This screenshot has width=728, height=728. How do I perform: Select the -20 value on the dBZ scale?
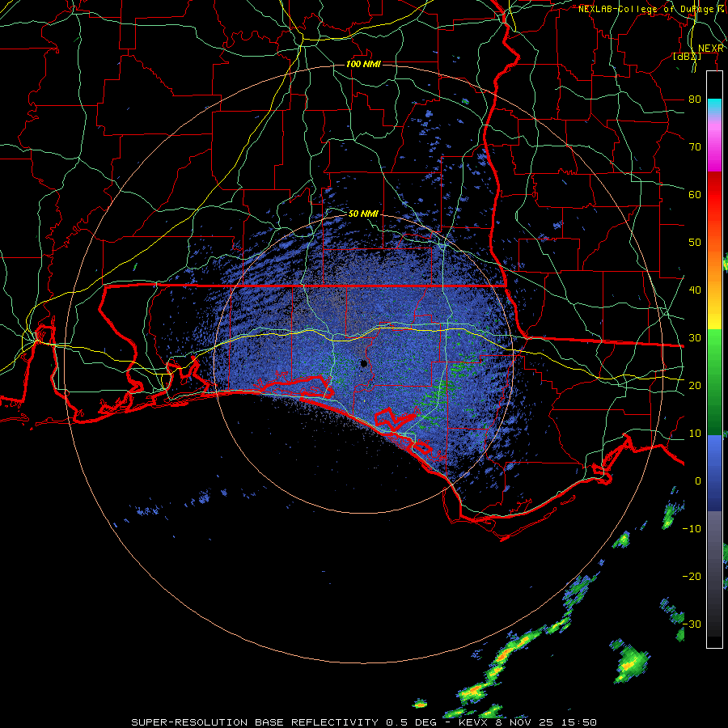[x=692, y=576]
